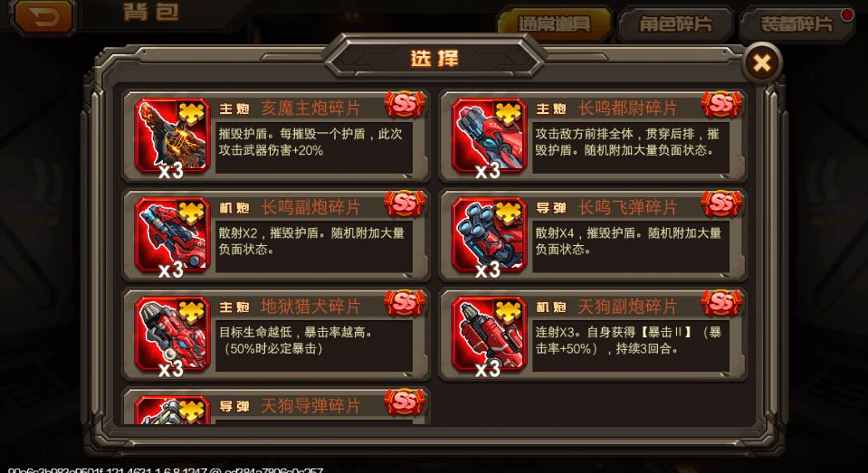Choose the 长鸣副炮碎片 item icon

172,235
